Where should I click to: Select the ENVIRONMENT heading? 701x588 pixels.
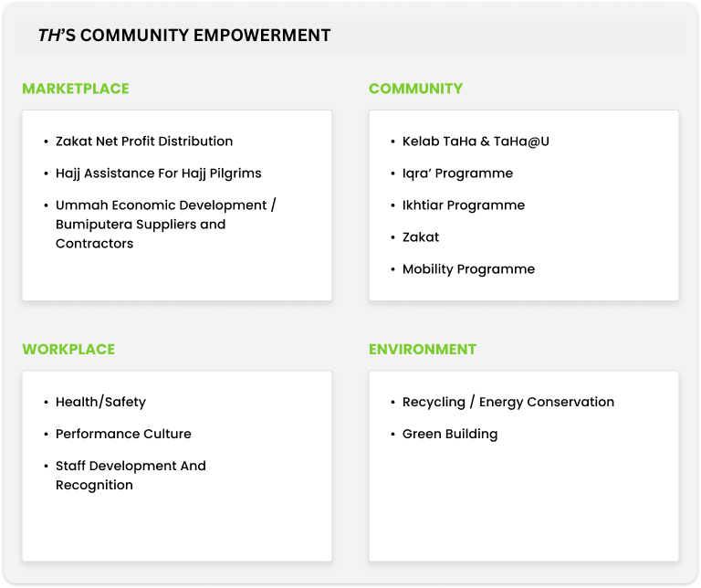coord(423,349)
